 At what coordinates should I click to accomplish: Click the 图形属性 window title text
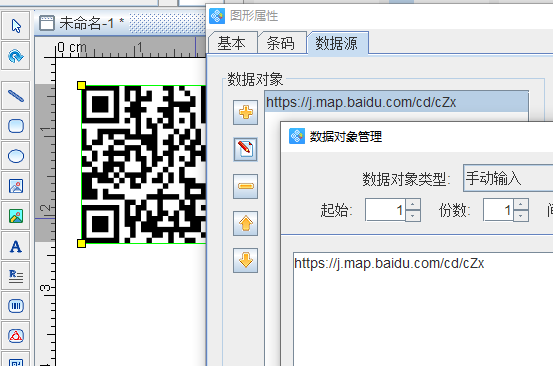tap(254, 16)
